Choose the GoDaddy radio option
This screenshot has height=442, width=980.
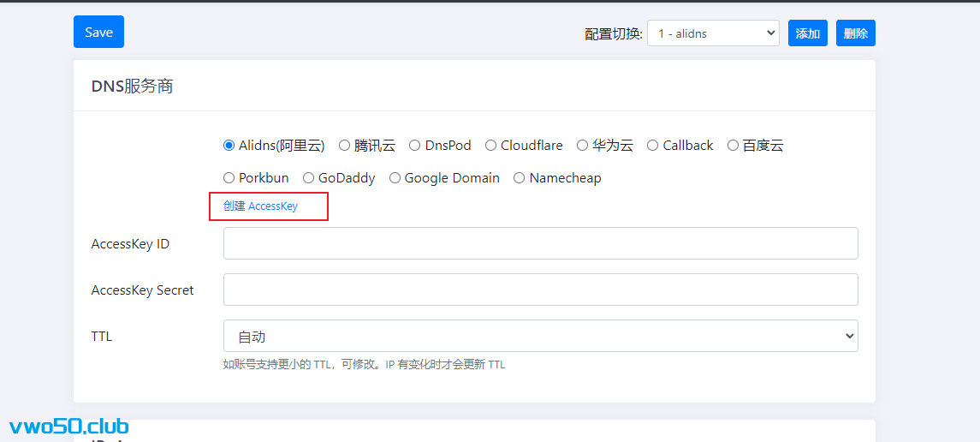click(308, 178)
